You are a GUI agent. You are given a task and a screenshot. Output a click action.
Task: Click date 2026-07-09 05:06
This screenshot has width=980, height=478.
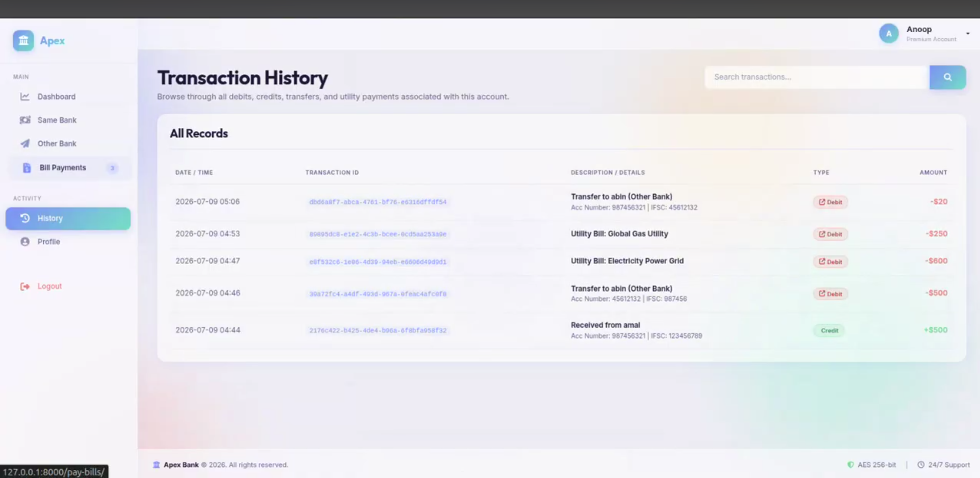click(207, 202)
